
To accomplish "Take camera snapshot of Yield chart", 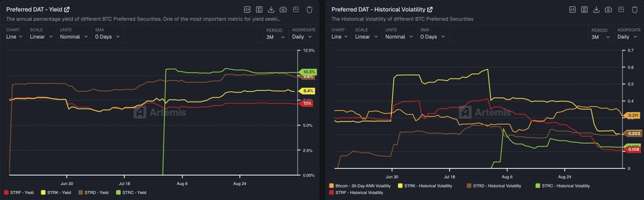I will point(283,9).
